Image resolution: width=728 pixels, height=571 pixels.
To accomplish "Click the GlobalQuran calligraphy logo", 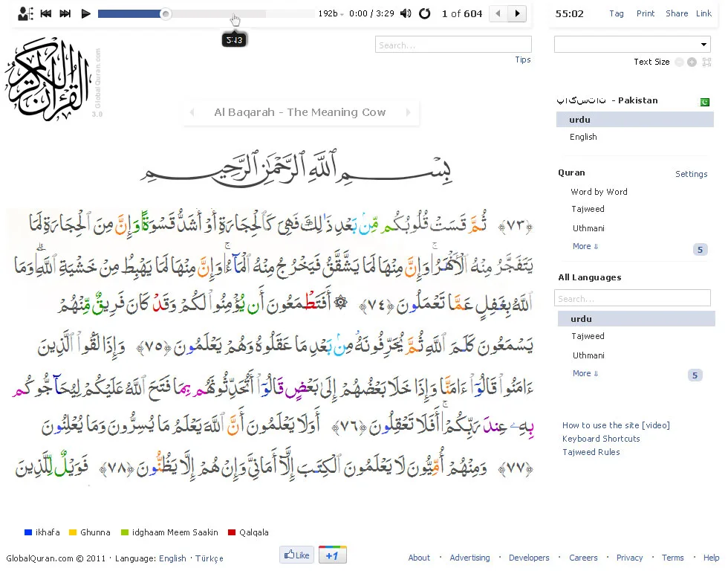I will tap(48, 79).
